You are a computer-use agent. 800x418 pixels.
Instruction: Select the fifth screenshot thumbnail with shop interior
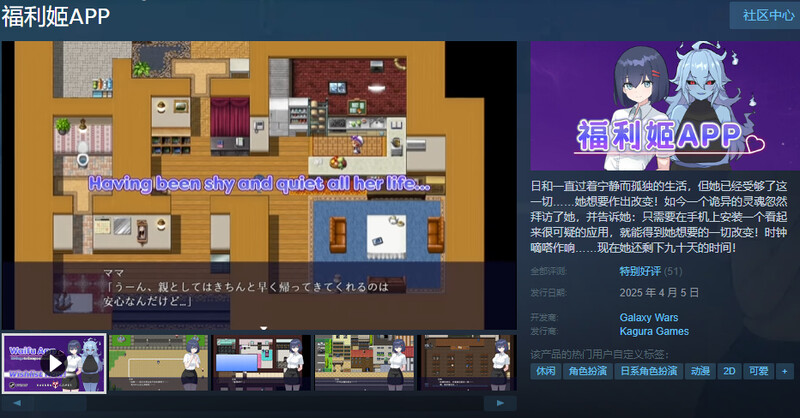468,361
